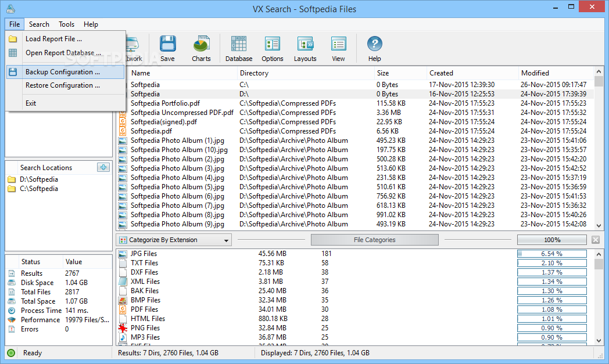609x364 pixels.
Task: Click the MP3 Files category icon
Action: [x=123, y=338]
